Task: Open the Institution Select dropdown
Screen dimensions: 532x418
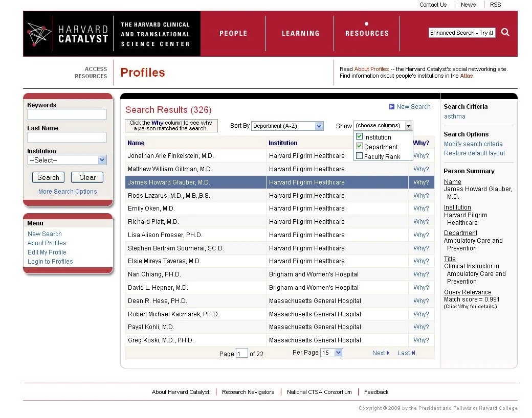Action: [67, 160]
